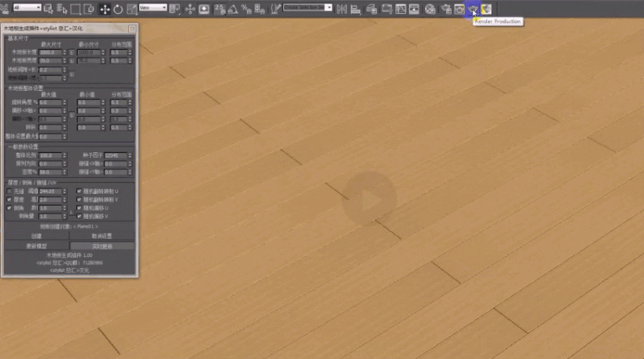
Task: Toggle the Percent Snap icon
Action: coord(246,9)
